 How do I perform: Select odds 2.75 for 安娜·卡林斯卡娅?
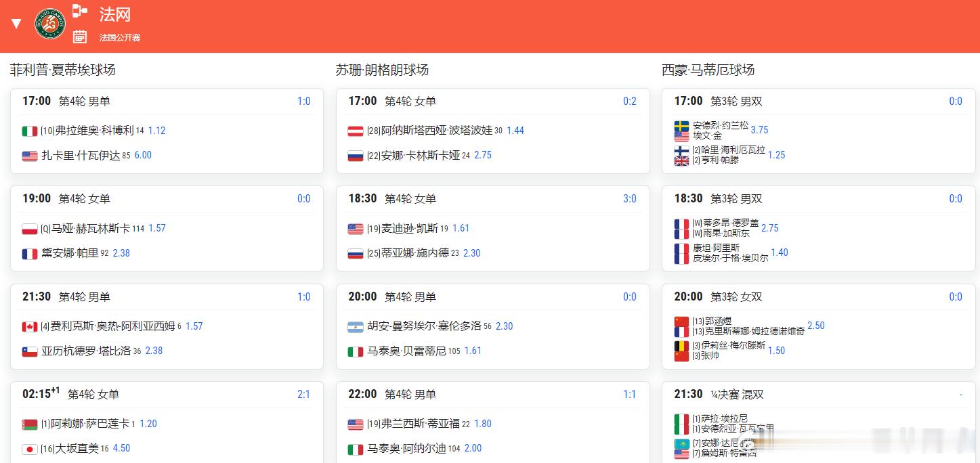[483, 155]
